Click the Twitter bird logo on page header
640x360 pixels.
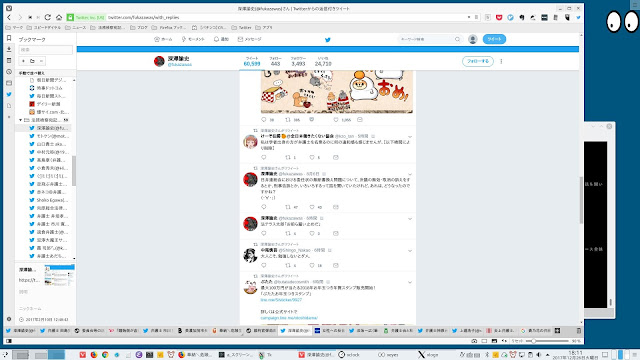(327, 40)
